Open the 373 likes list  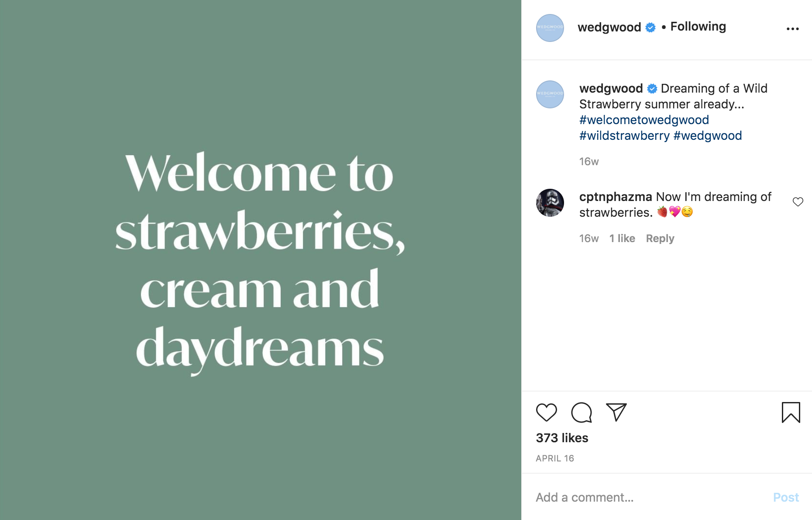562,438
